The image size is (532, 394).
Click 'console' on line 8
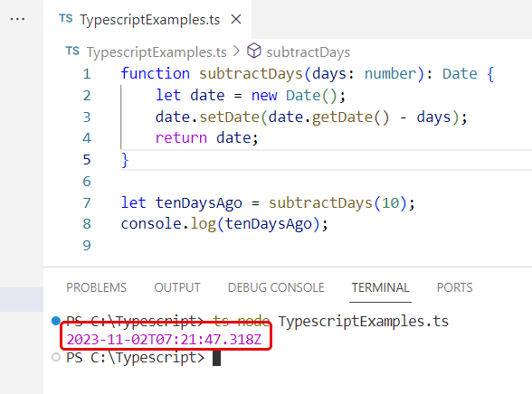[151, 224]
